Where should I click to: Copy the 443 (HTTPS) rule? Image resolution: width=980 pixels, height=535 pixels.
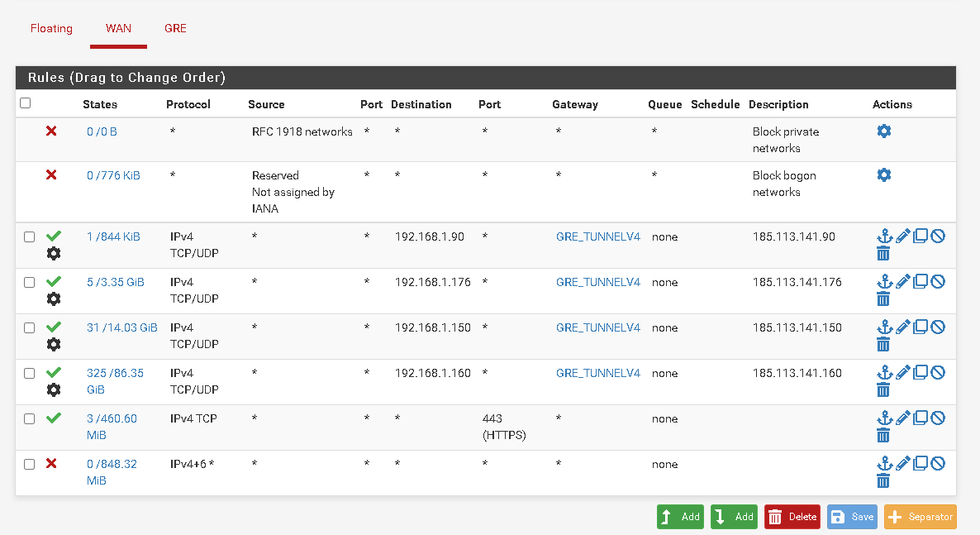[920, 418]
